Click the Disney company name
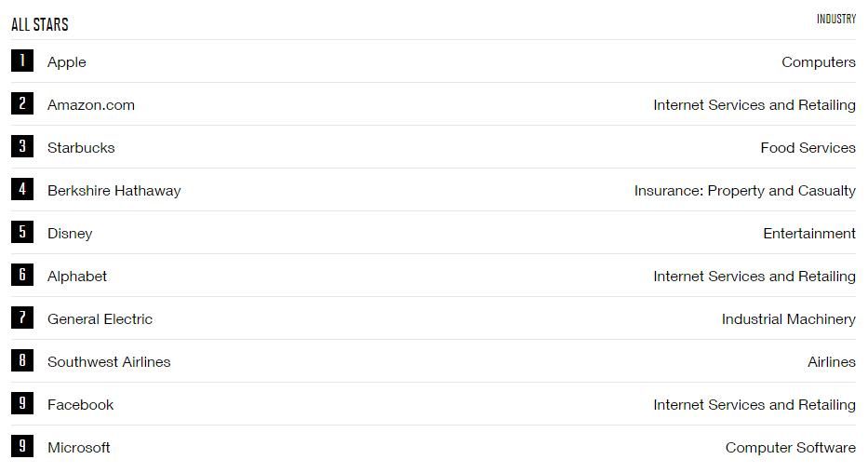868x473 pixels. (70, 234)
